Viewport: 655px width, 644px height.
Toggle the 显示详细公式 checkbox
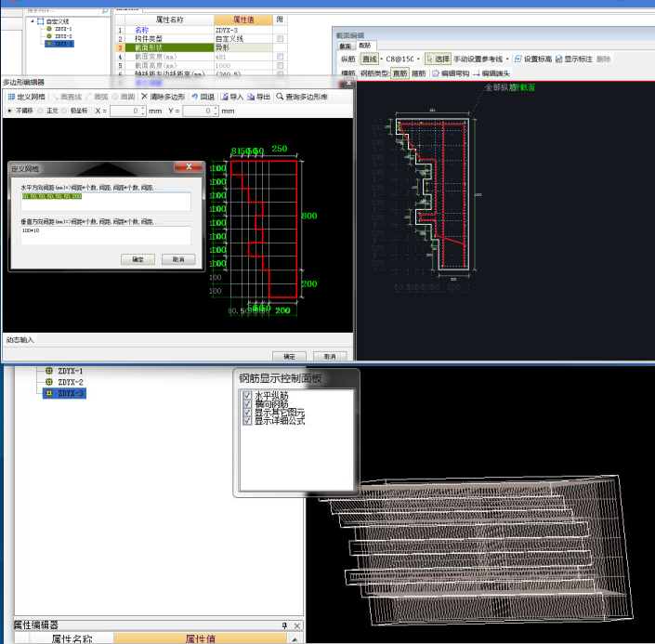(x=247, y=420)
